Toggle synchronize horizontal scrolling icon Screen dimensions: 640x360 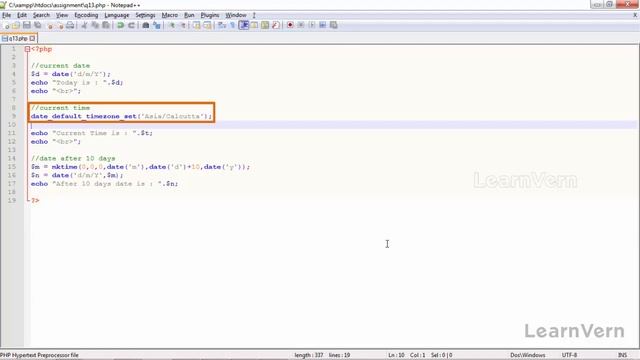tap(207, 25)
